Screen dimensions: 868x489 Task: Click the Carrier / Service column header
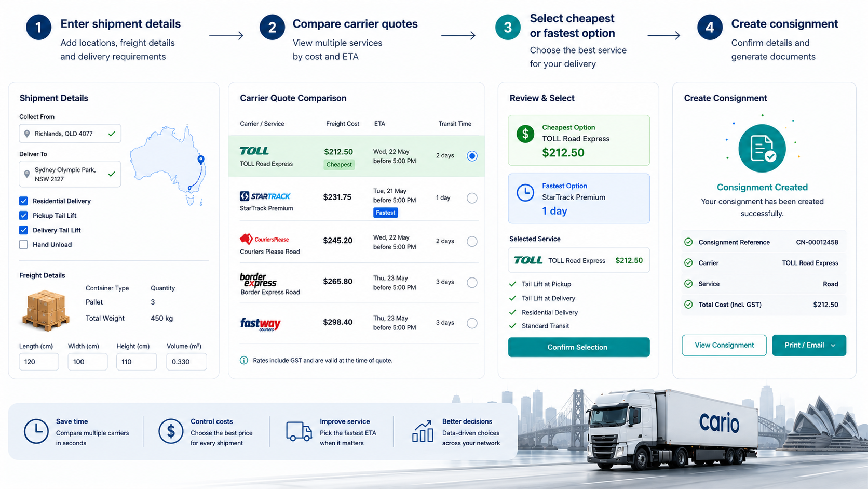262,124
